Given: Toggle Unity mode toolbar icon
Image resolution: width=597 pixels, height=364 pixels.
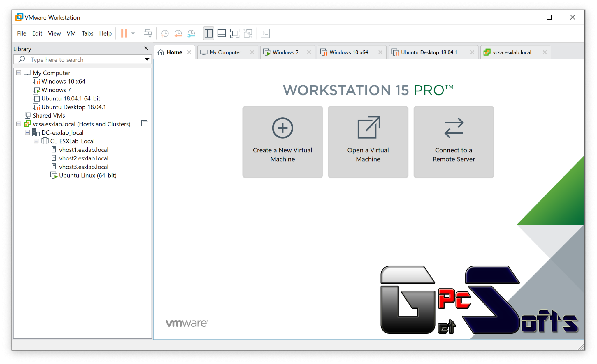Looking at the screenshot, I should [248, 33].
